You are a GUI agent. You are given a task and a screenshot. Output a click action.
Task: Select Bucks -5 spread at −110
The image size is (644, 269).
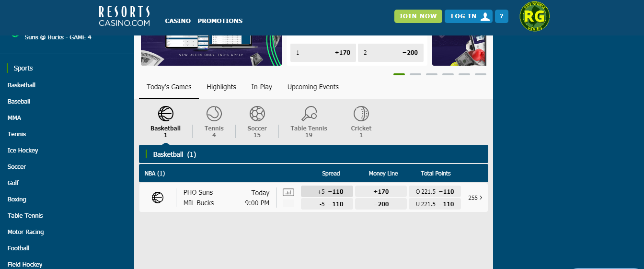click(327, 204)
